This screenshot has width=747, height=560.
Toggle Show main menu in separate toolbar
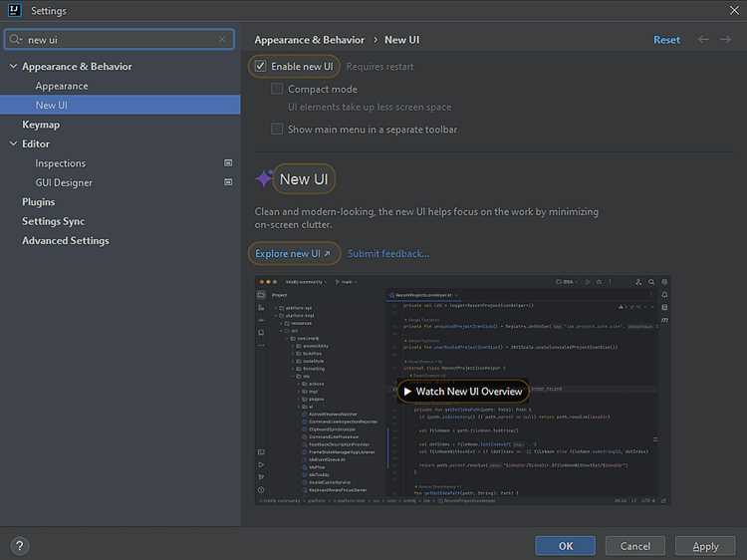point(277,129)
